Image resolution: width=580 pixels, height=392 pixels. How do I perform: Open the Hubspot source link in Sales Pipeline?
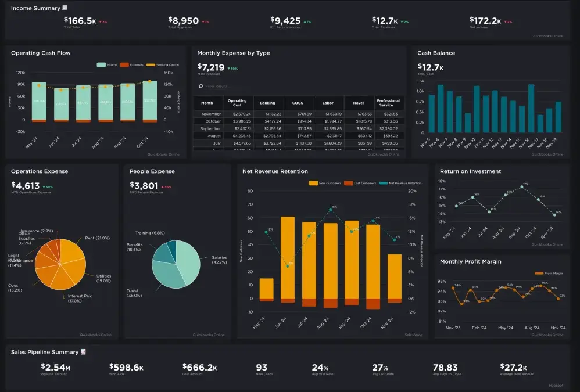(556, 385)
